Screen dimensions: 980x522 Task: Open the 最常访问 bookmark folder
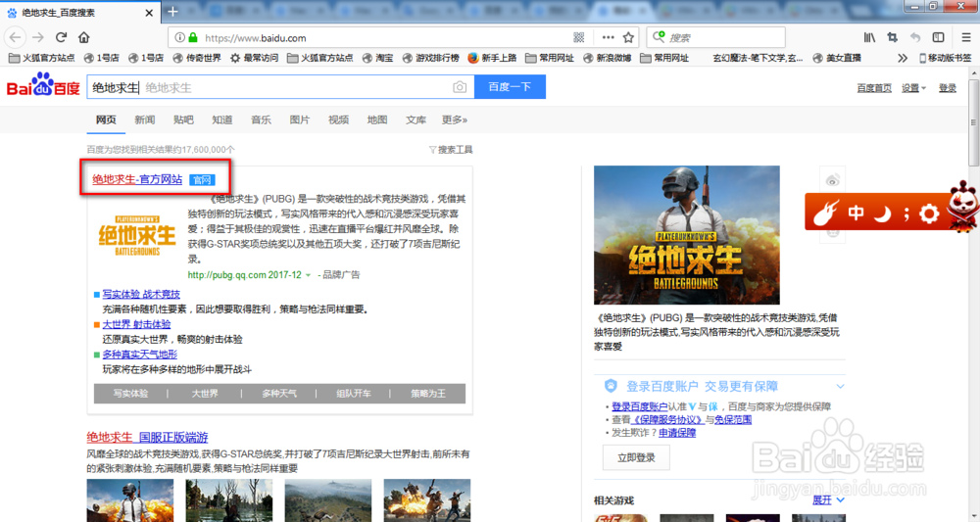[254, 58]
